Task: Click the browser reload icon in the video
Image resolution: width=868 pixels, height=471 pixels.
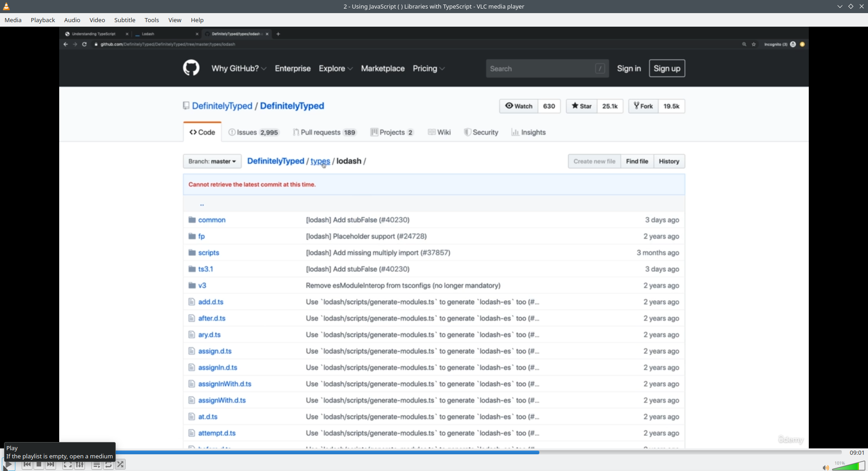Action: pyautogui.click(x=85, y=44)
